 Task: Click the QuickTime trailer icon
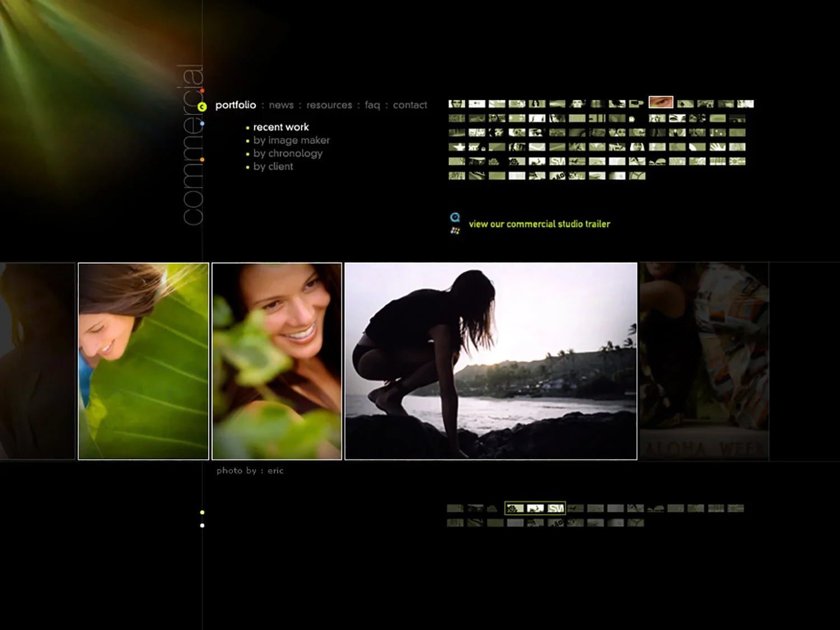pos(455,217)
